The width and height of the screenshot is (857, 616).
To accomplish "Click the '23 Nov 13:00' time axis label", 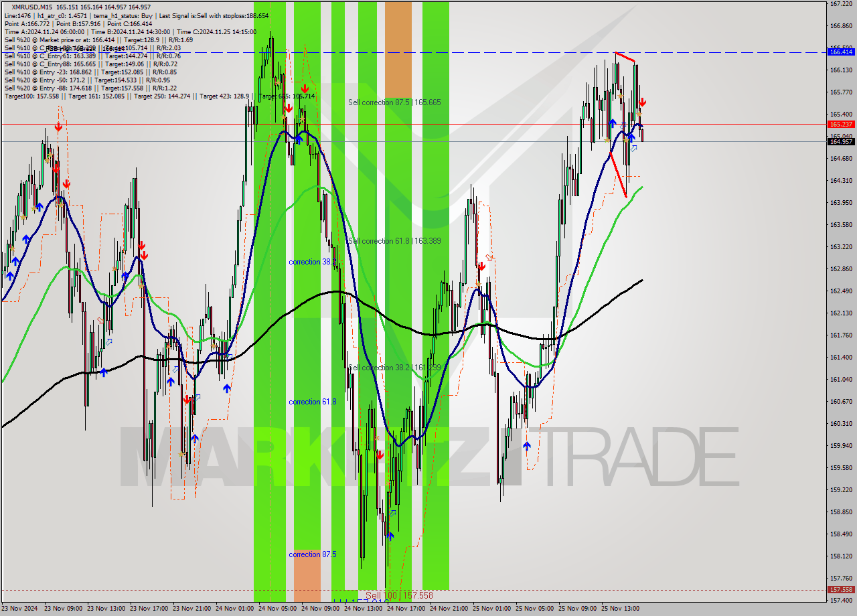I will [x=108, y=609].
